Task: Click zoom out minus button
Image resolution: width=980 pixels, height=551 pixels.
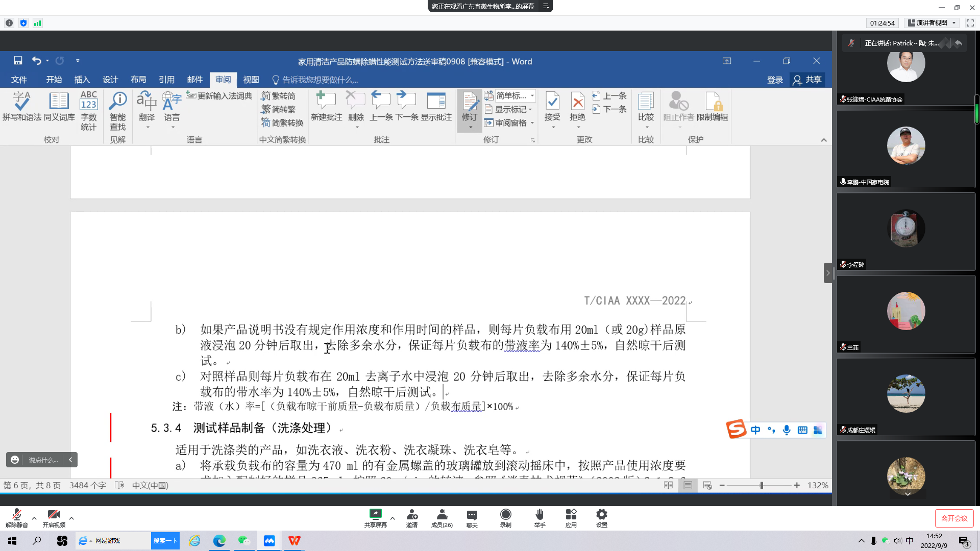Action: pyautogui.click(x=722, y=485)
